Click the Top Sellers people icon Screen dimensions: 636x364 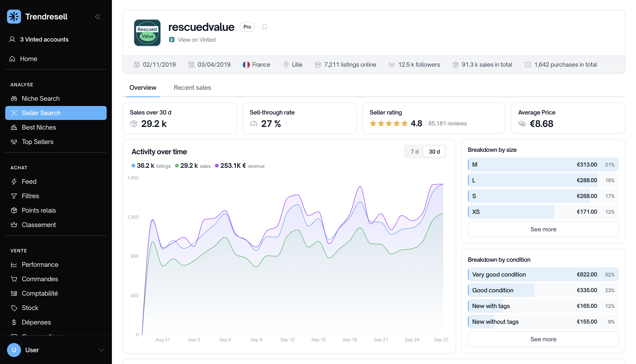coord(14,142)
